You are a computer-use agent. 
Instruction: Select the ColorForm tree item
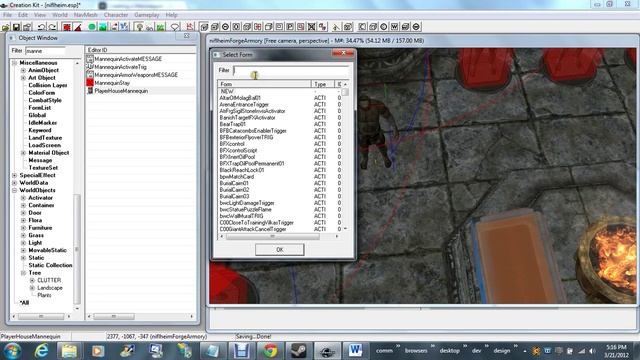coord(42,93)
